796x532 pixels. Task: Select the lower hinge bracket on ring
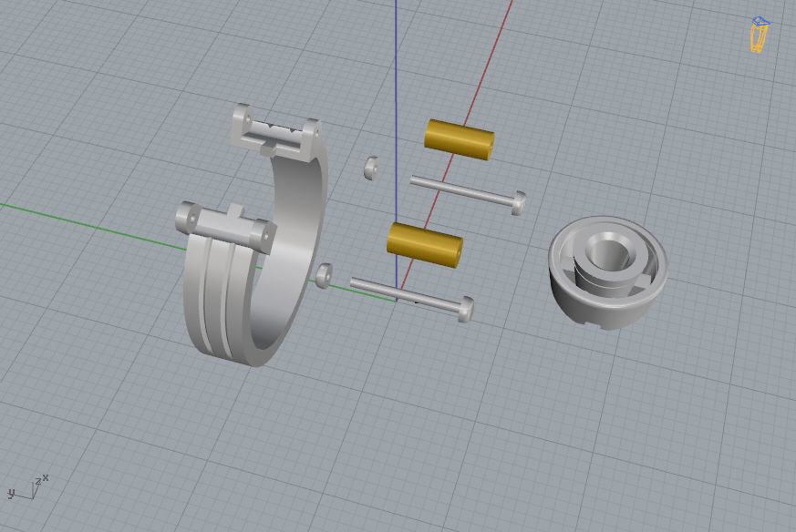point(225,227)
